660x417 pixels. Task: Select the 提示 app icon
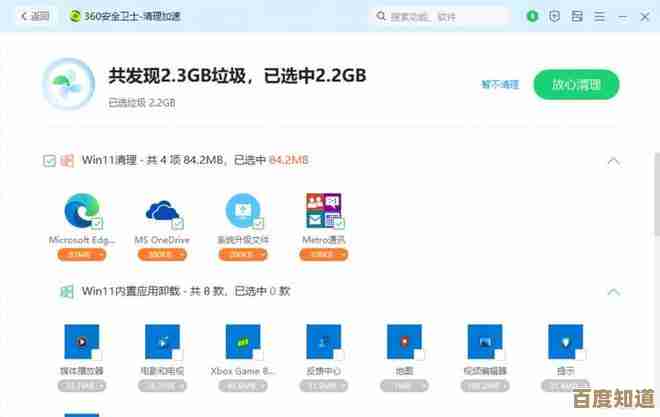566,342
